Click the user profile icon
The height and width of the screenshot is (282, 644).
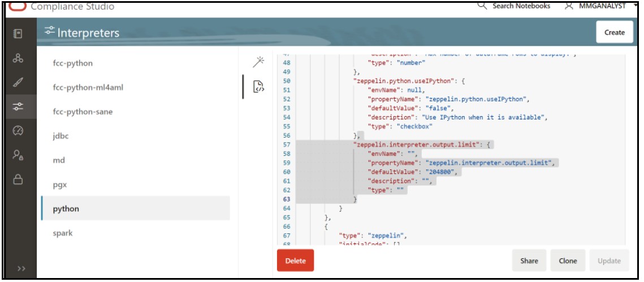pyautogui.click(x=568, y=6)
